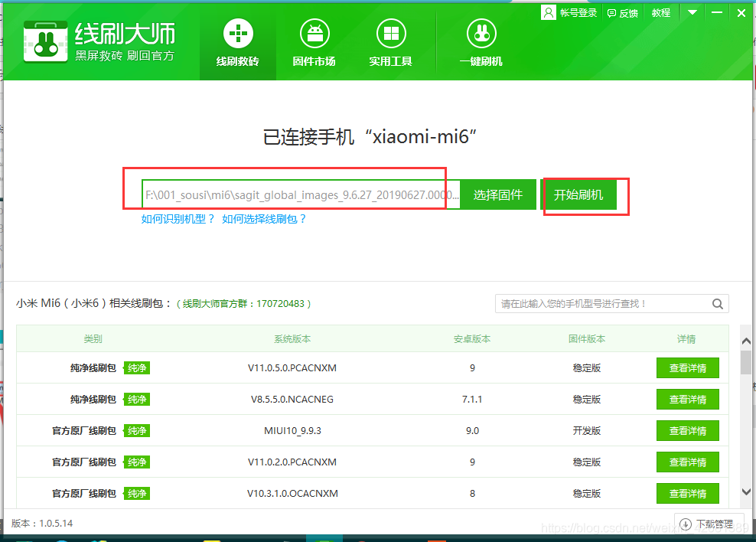756x542 pixels.
Task: Click the firmware path input field
Action: (x=301, y=194)
